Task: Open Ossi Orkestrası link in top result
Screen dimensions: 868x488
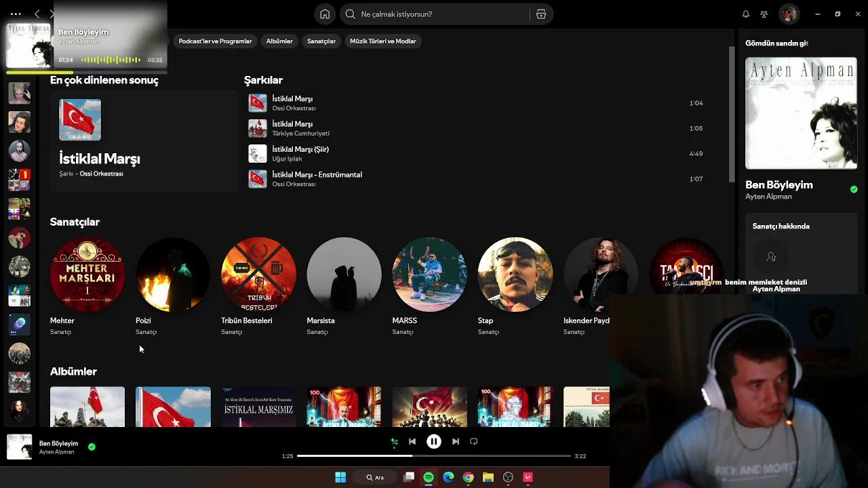Action: (101, 174)
